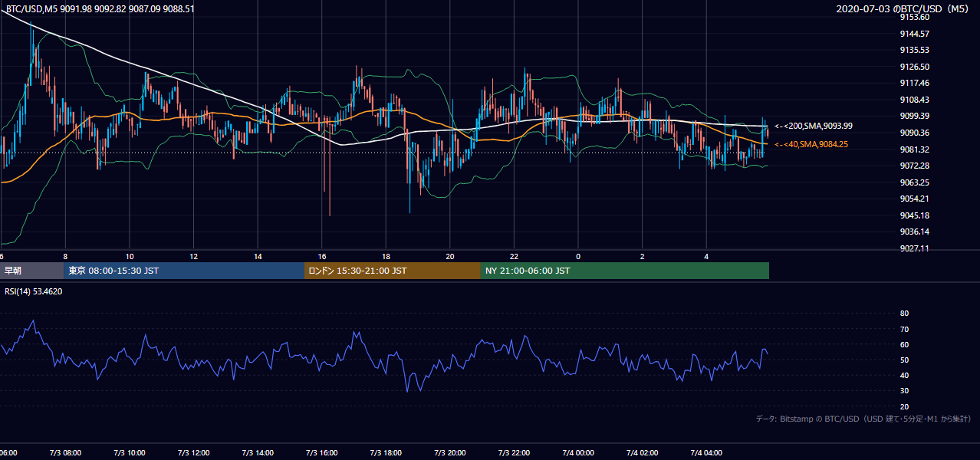
Task: Click RSI scale value 20
Action: [x=904, y=406]
